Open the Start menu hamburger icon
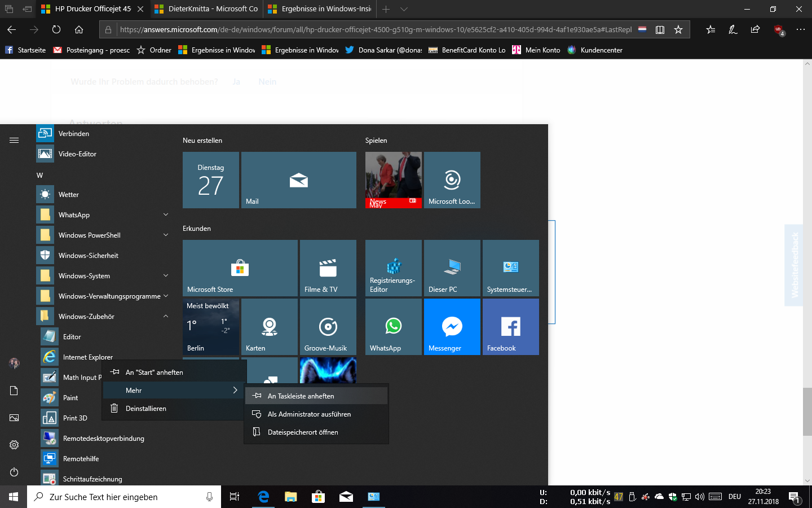812x508 pixels. pos(14,140)
